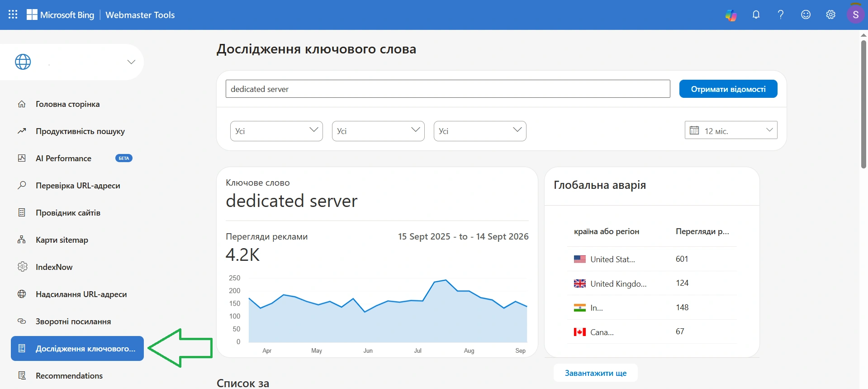868x389 pixels.
Task: Click the United States flag icon
Action: 580,259
